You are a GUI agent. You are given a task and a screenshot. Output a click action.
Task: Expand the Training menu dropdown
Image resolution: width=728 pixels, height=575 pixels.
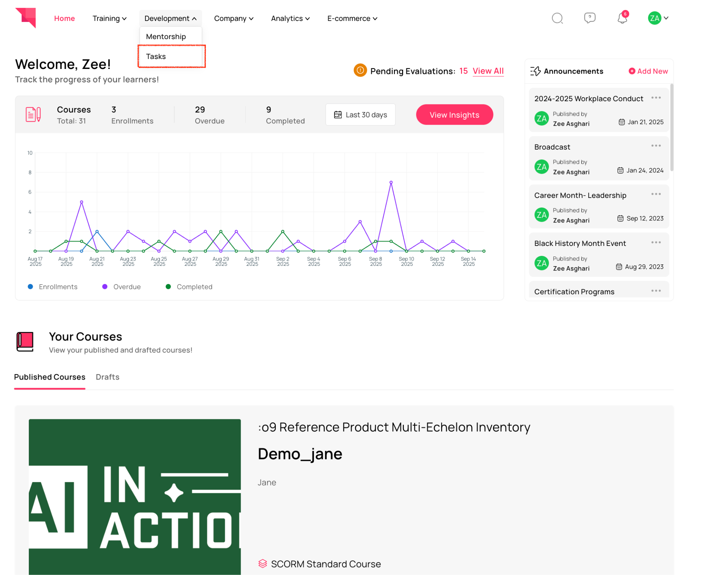point(109,18)
